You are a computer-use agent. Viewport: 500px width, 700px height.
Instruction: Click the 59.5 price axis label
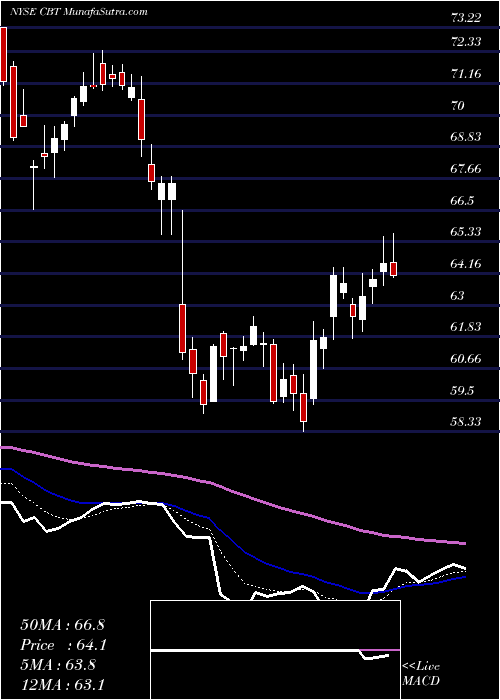[x=462, y=391]
